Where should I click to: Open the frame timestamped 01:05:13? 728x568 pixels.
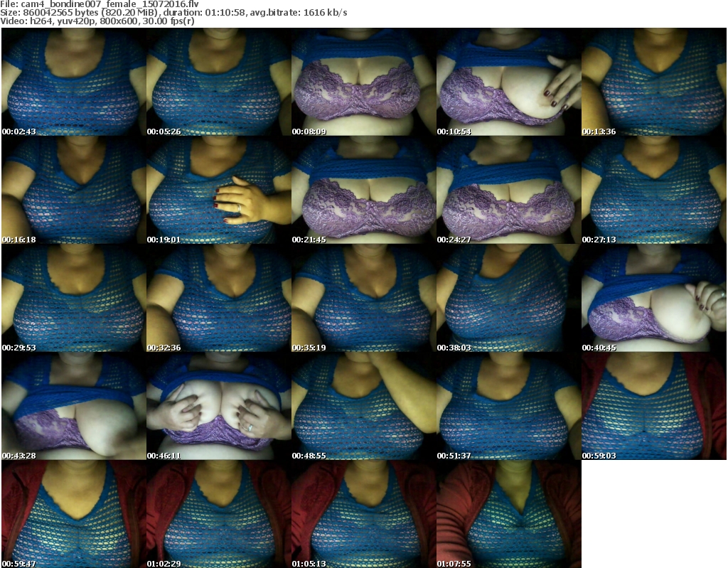(364, 514)
